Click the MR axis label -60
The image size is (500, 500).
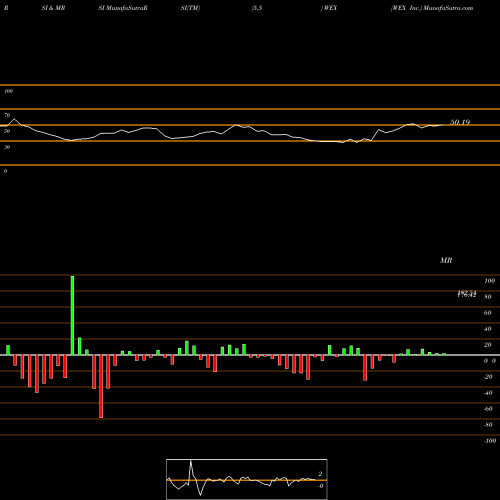pyautogui.click(x=488, y=409)
